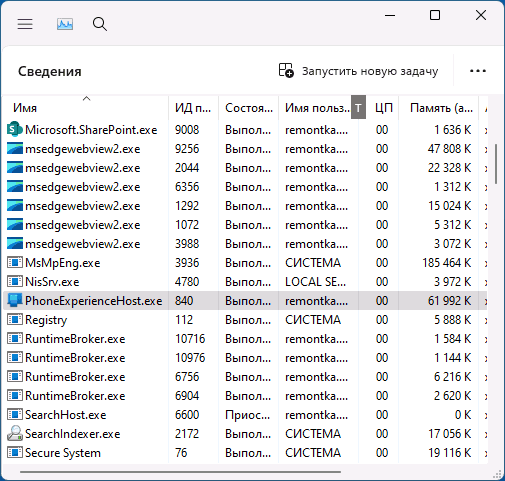Image resolution: width=505 pixels, height=481 pixels.
Task: Click memory value 185 464 K
Action: [447, 263]
